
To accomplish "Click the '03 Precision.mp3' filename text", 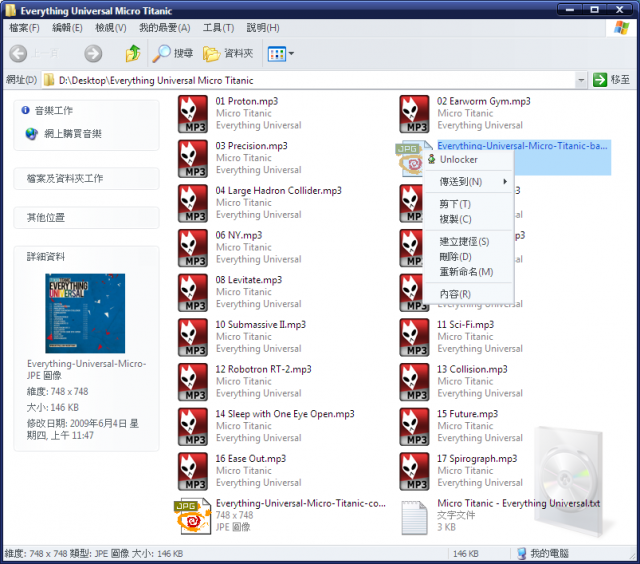I will pyautogui.click(x=251, y=146).
